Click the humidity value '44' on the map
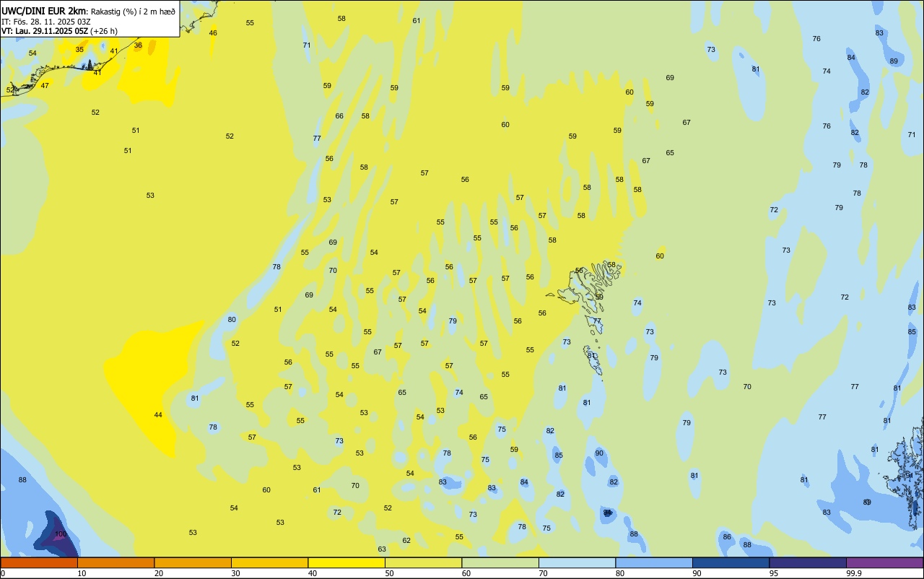Screen dimensions: 924x579 (x=158, y=414)
